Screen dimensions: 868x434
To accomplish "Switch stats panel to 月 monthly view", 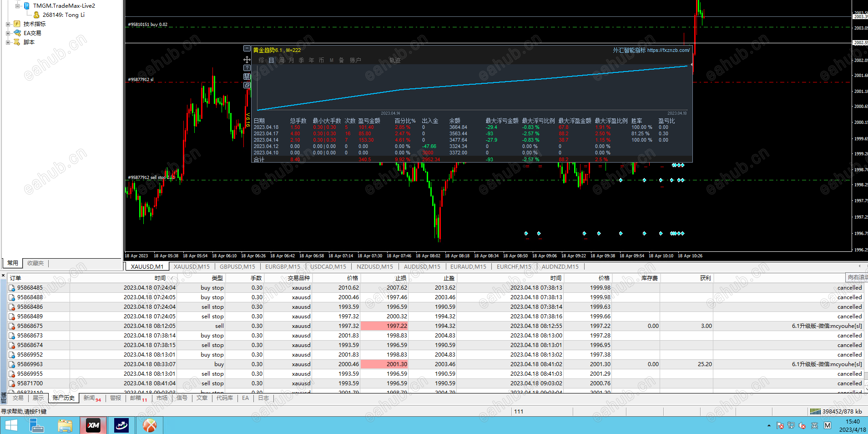I will 291,60.
